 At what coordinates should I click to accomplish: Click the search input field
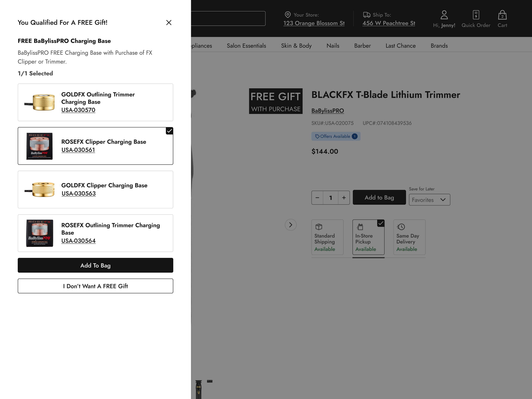point(228,19)
